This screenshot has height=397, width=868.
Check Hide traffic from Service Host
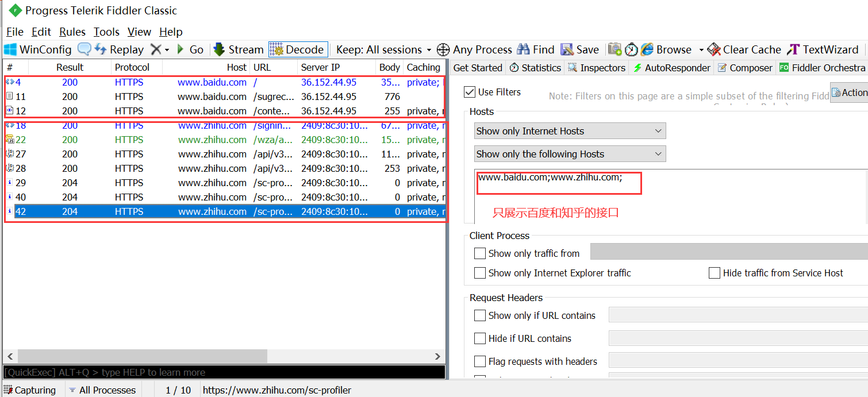pyautogui.click(x=715, y=273)
